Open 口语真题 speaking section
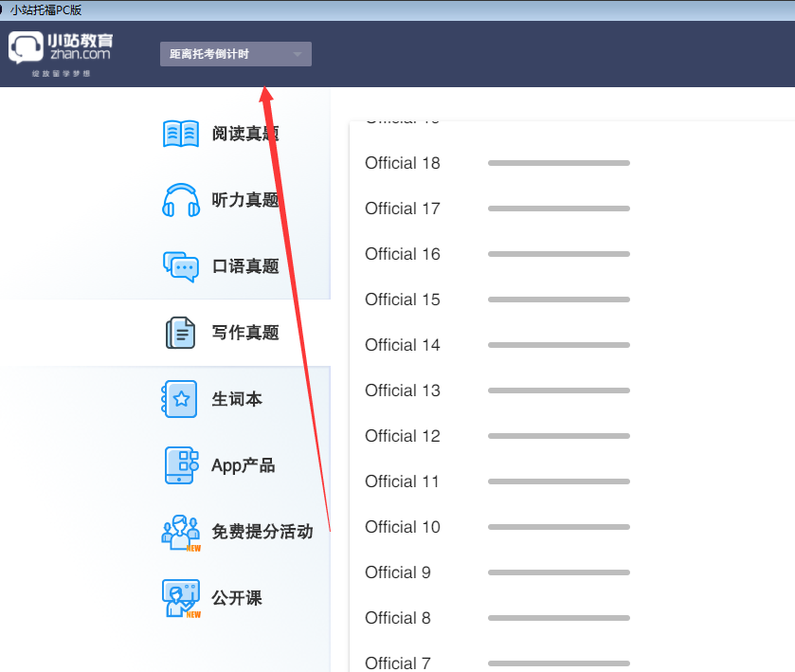 point(245,266)
